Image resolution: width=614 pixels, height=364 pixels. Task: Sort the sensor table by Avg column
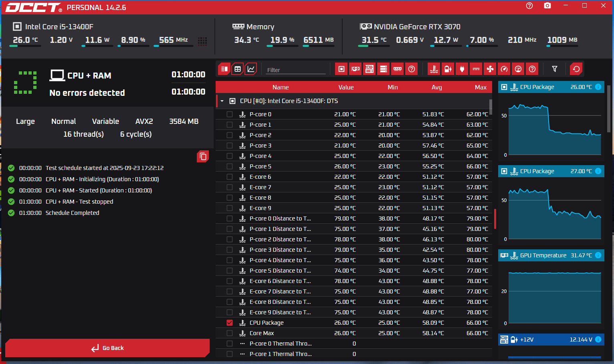coord(437,87)
